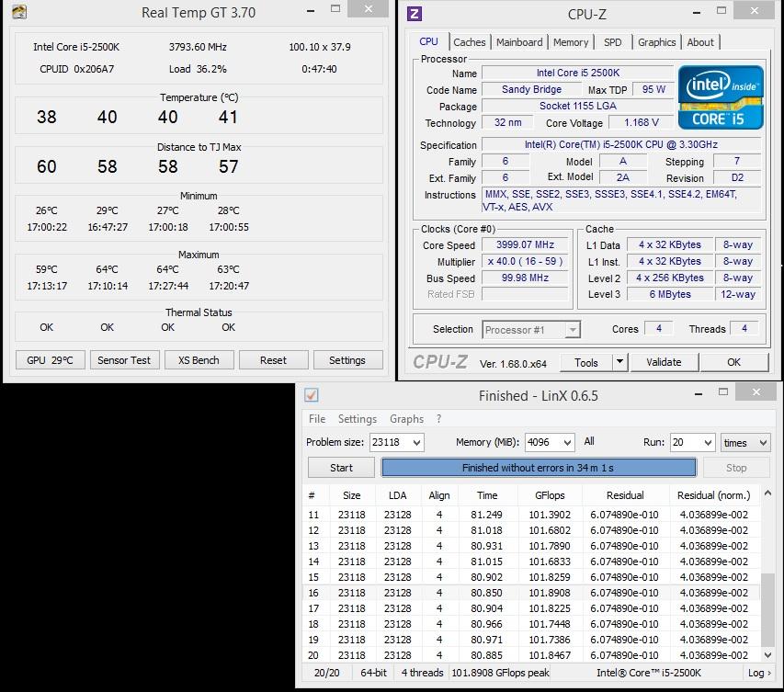
Task: Click the CPU-Z purple Z logo icon
Action: pos(414,14)
